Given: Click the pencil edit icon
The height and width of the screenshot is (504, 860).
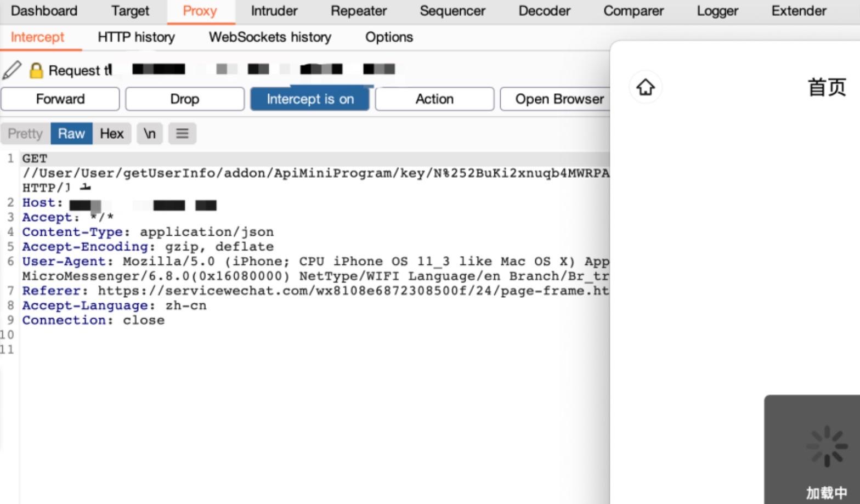Looking at the screenshot, I should tap(12, 70).
